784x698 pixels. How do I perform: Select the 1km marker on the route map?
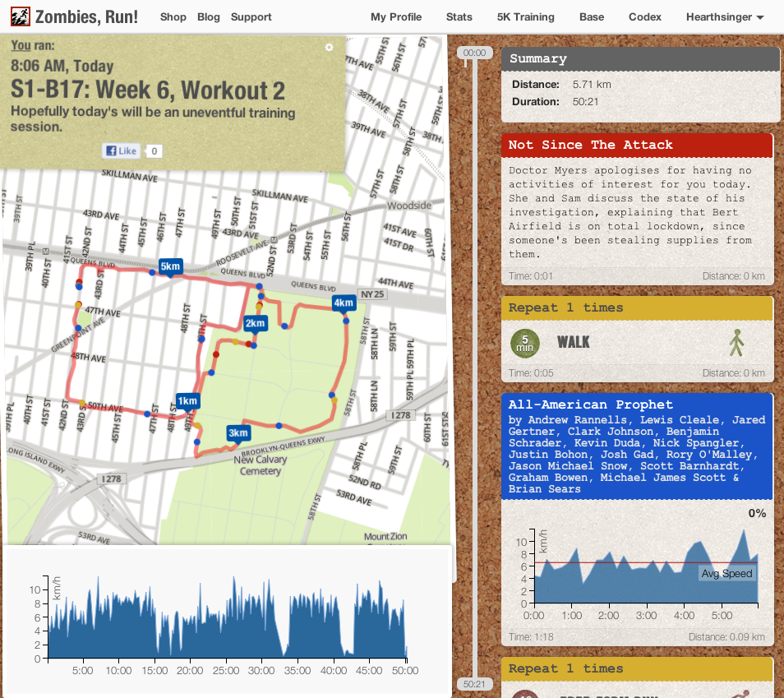point(187,400)
